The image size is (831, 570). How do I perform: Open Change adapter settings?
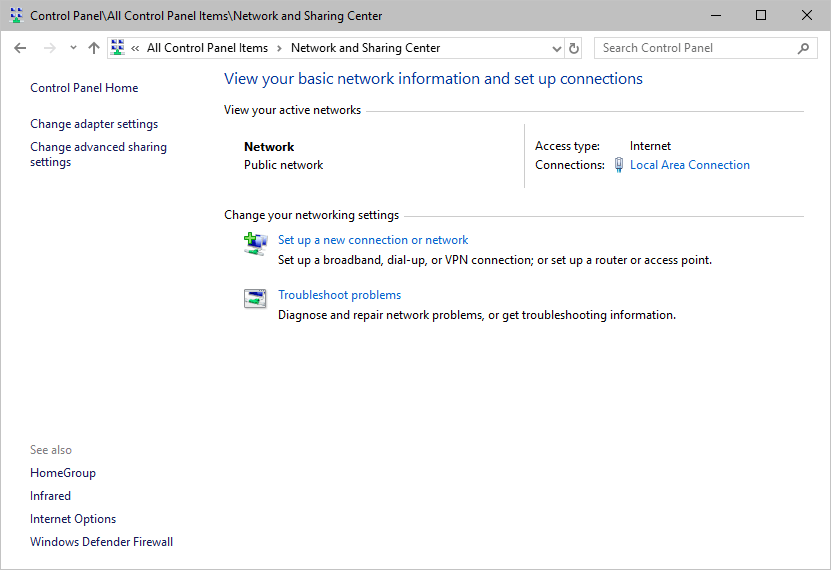(94, 124)
